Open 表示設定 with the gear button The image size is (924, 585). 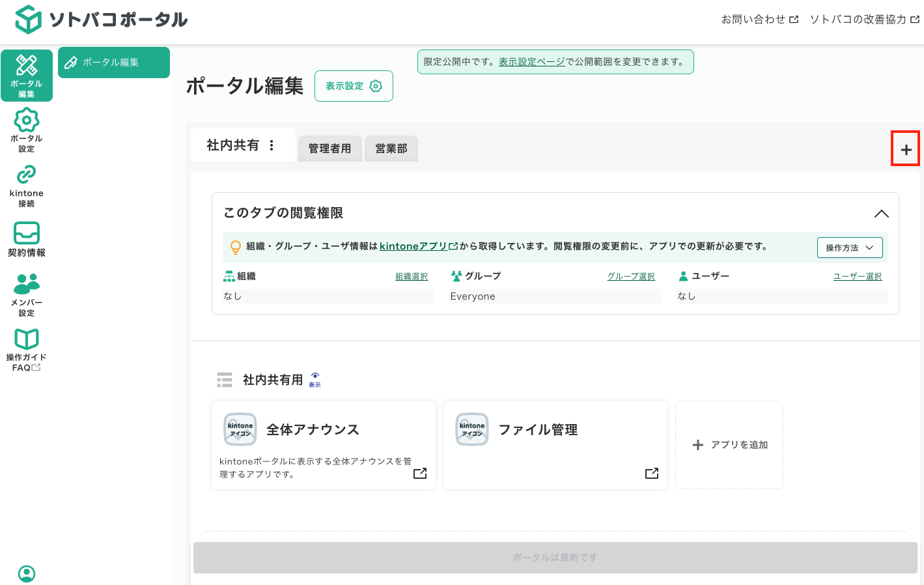pyautogui.click(x=354, y=85)
